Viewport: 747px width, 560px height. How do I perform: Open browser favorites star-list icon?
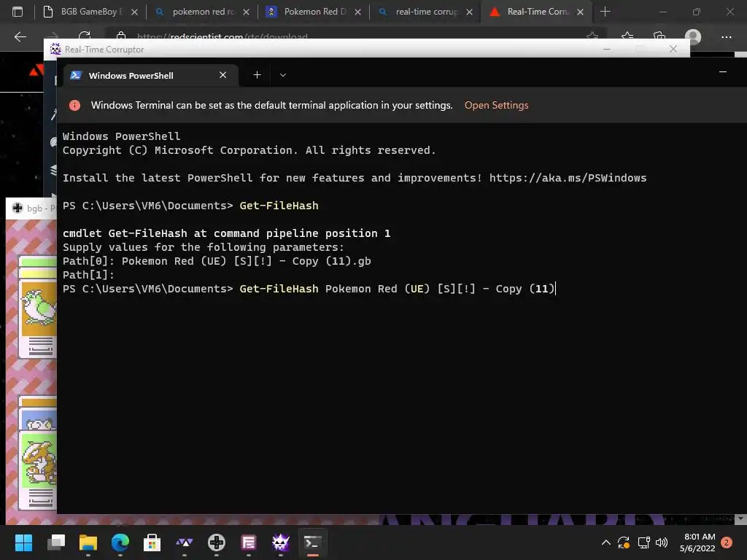[627, 36]
